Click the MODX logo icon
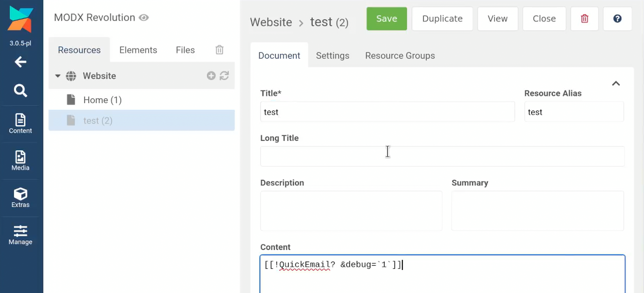The image size is (644, 293). [x=21, y=20]
